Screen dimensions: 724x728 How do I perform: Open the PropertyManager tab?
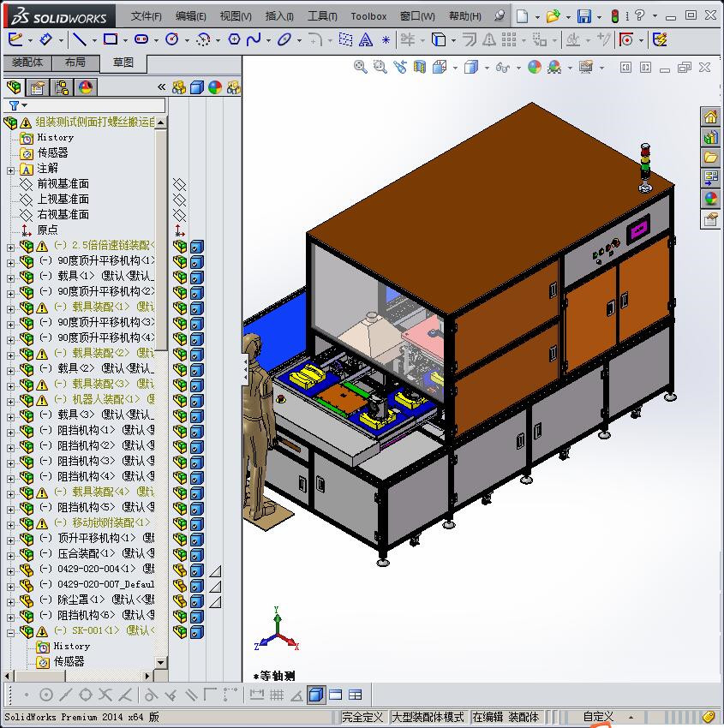pos(38,87)
